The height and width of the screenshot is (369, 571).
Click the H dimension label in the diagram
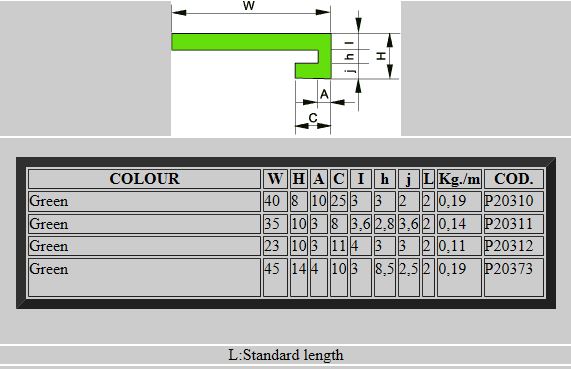[x=381, y=56]
